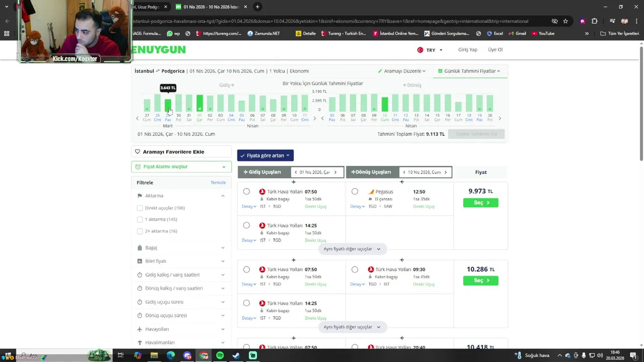Expand Gidiş uçuşu süresi filter
Screen dimensions: 644x362
[181, 302]
